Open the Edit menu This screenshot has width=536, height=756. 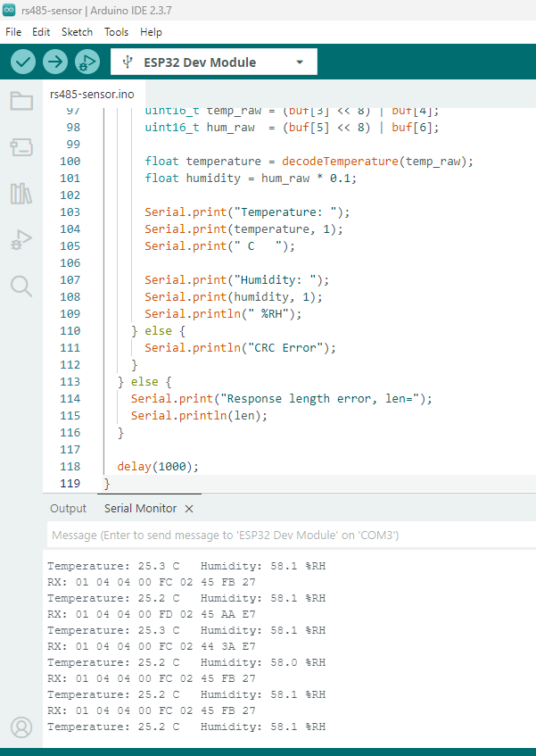coord(41,32)
